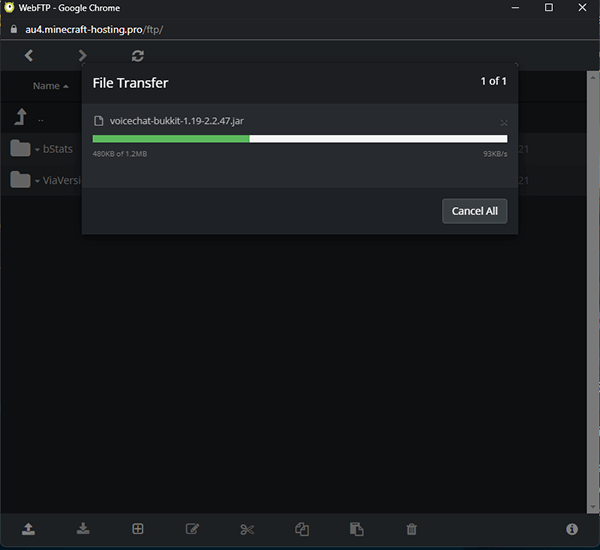This screenshot has height=550, width=600.
Task: Expand the bStats dropdown arrow
Action: [37, 150]
